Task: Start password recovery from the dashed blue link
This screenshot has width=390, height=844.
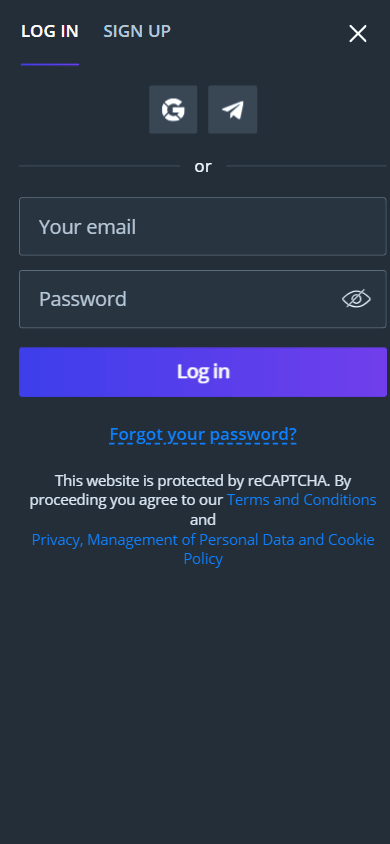Action: coord(203,434)
